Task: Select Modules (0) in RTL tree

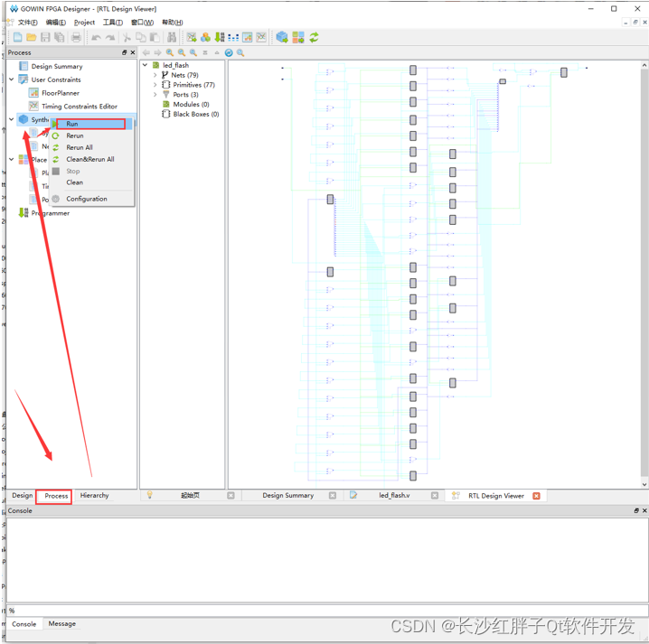Action: [x=191, y=104]
